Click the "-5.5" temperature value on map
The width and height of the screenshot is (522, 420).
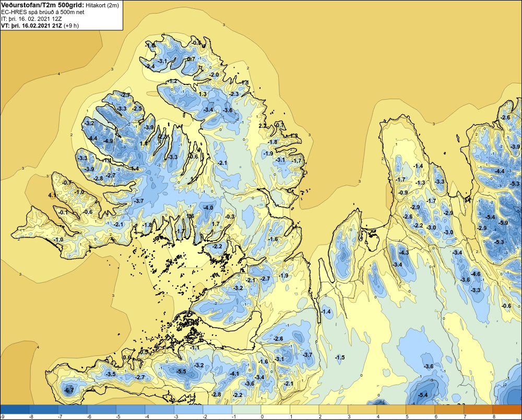click(182, 372)
